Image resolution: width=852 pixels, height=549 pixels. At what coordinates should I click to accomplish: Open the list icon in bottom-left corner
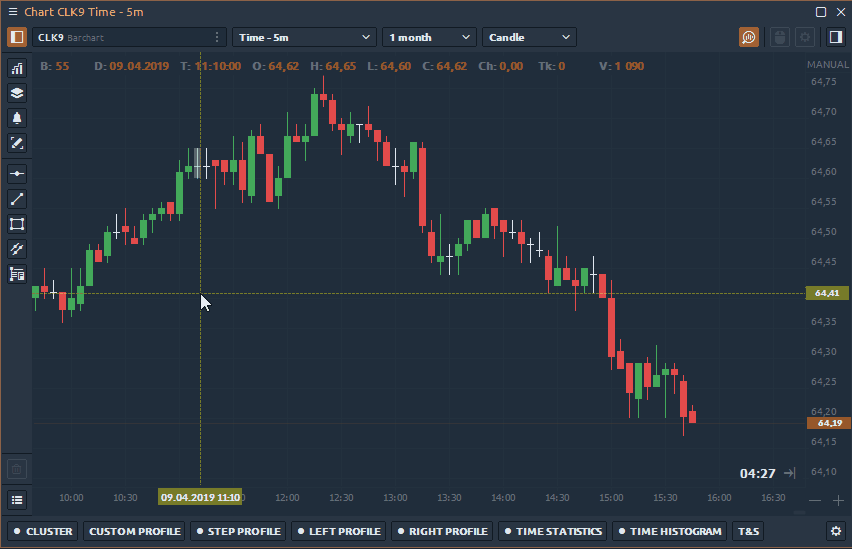click(x=17, y=500)
